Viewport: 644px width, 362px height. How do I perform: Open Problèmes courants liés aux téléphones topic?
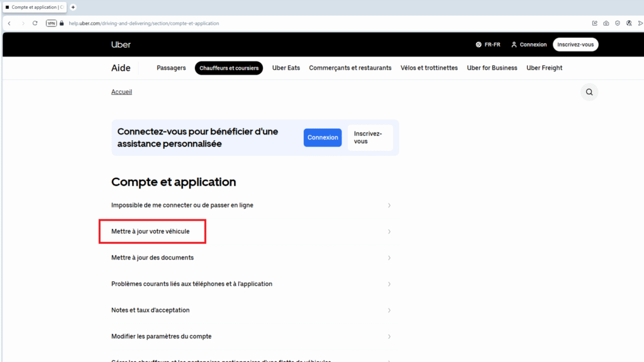tap(252, 284)
